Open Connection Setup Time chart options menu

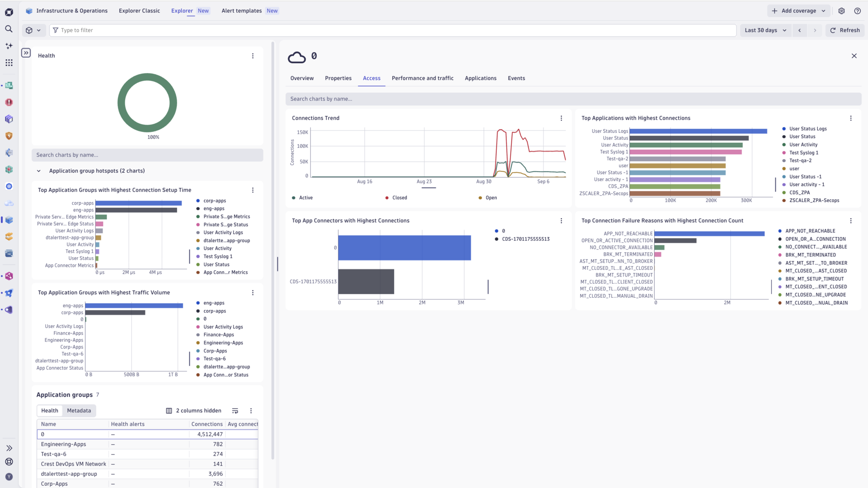tap(253, 190)
